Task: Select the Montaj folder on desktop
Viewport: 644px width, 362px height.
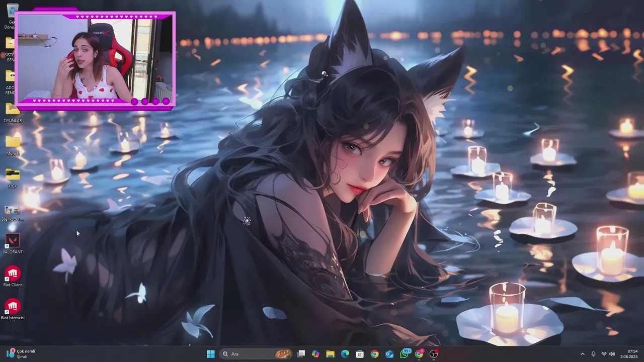Action: coord(13,144)
